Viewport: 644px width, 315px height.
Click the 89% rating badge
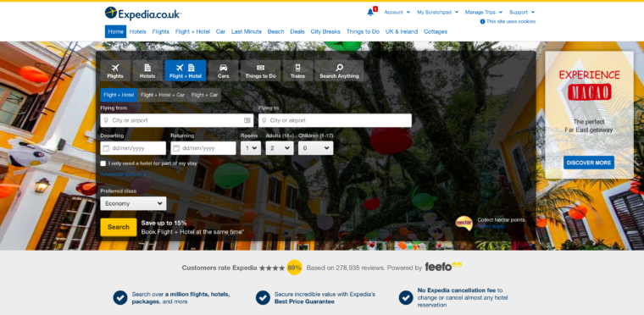(x=294, y=268)
